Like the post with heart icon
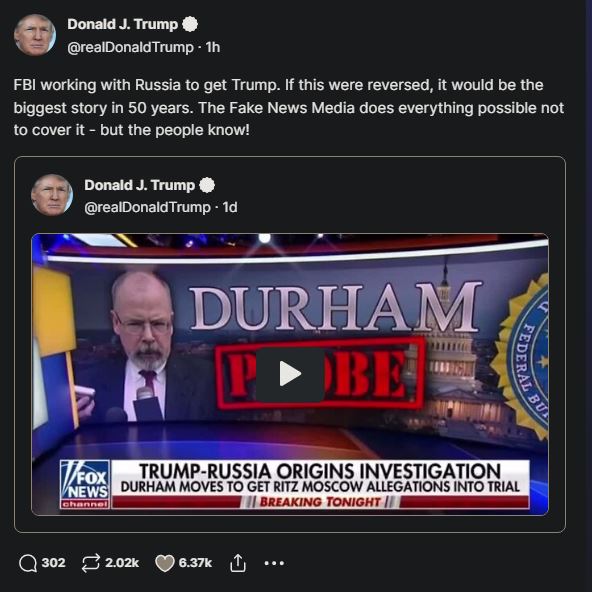 click(x=165, y=563)
